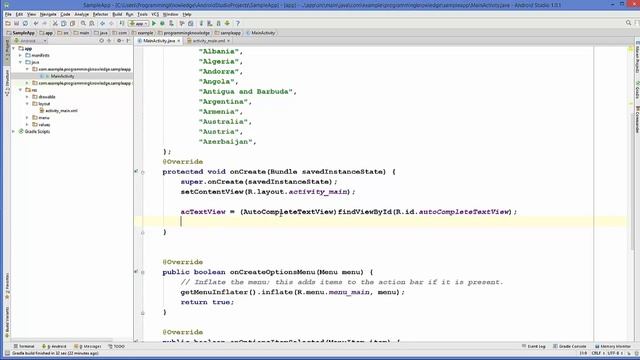Toggle the Structure side tool window

[x=7, y=83]
